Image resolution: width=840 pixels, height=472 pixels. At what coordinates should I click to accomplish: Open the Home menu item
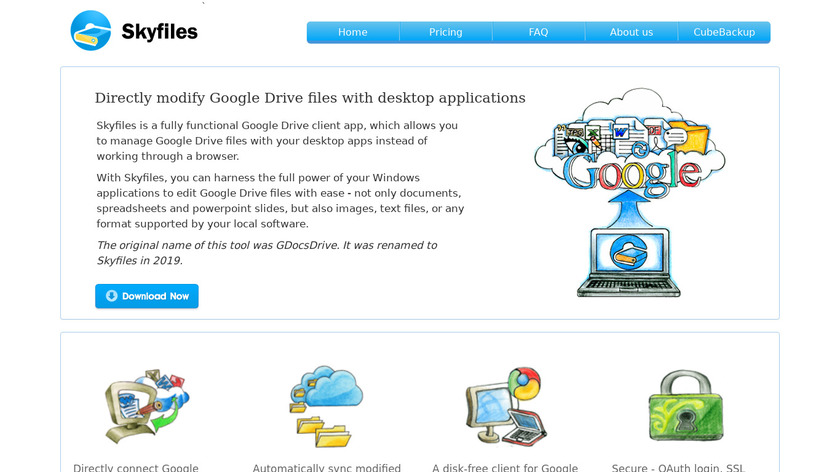coord(353,32)
